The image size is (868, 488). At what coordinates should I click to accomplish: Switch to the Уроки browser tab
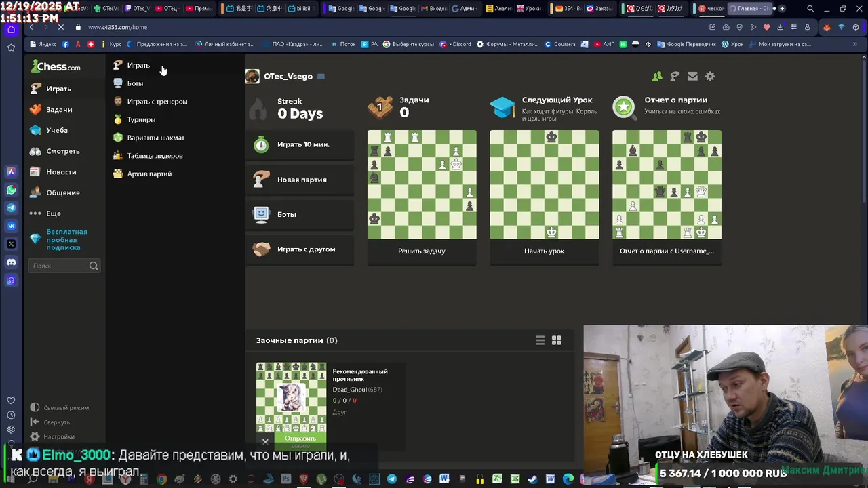tap(529, 9)
